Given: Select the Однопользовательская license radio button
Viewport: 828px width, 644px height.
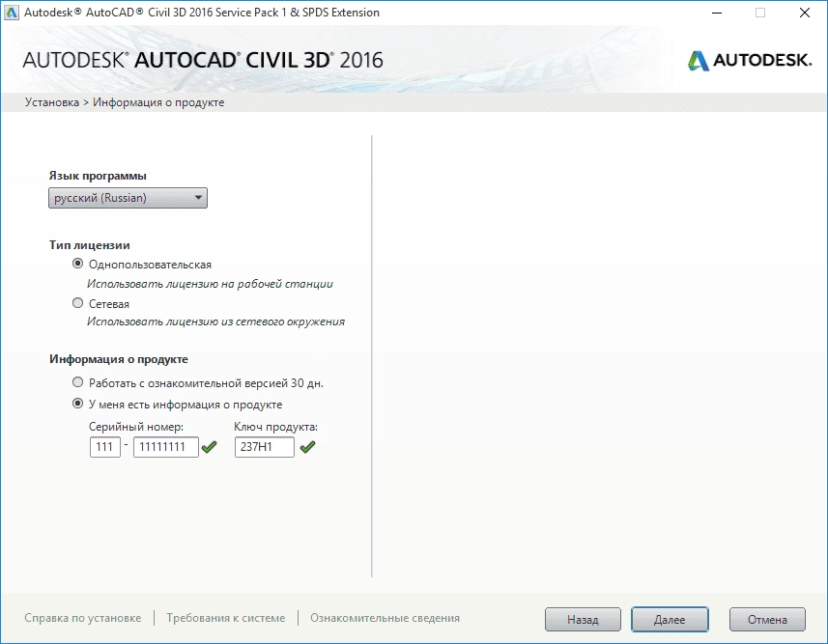Looking at the screenshot, I should pos(77,264).
